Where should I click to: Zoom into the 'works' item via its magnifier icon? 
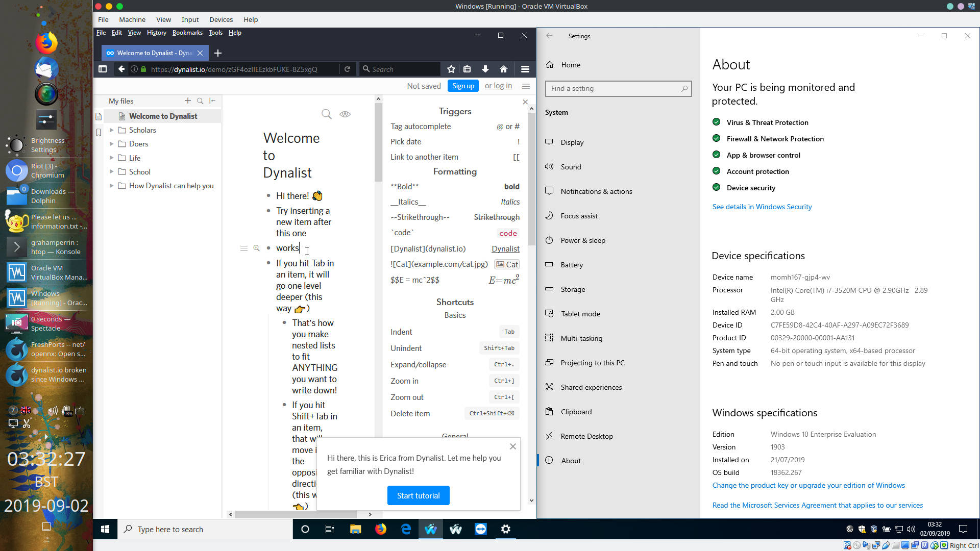tap(256, 248)
